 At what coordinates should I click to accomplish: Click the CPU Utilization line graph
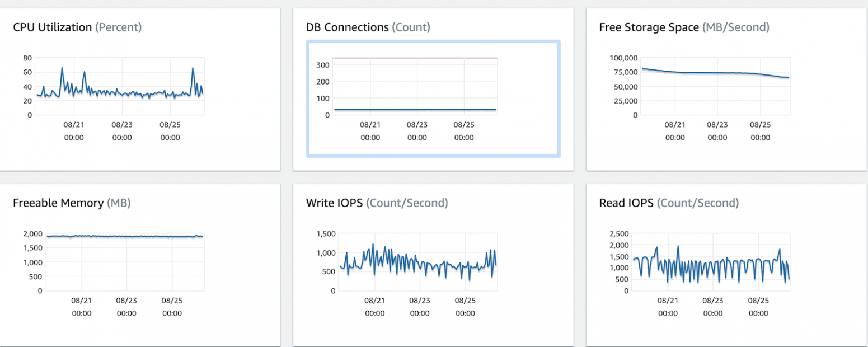pos(119,93)
